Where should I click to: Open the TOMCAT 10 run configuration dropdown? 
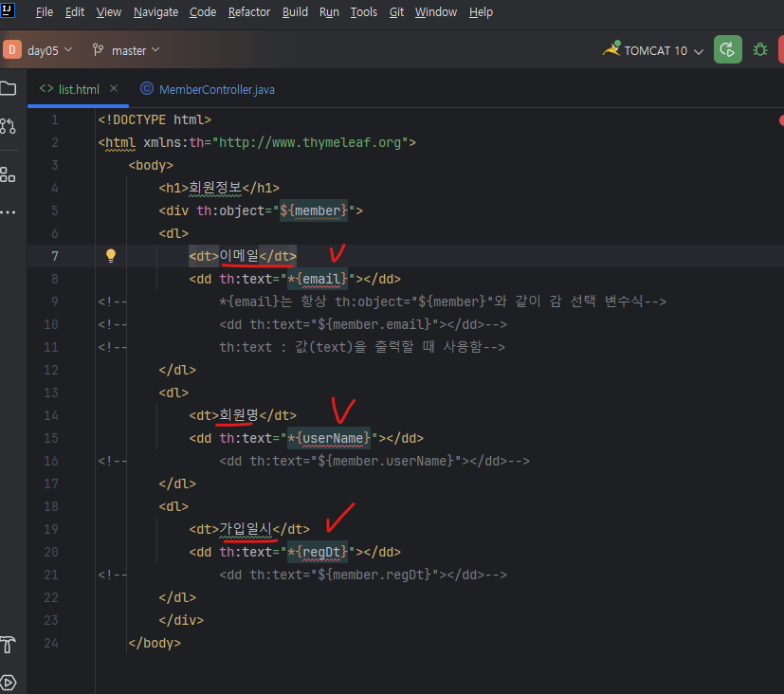(699, 51)
